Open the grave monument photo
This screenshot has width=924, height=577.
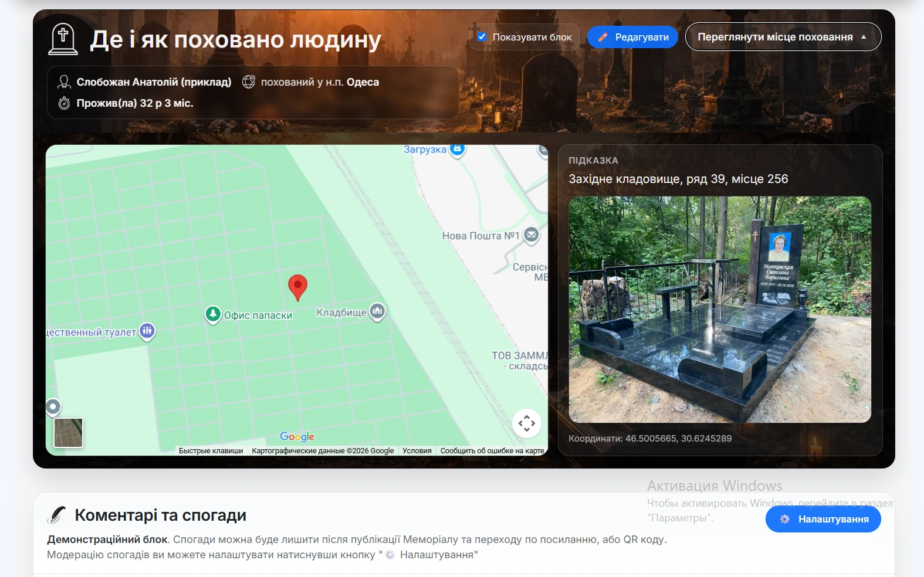[720, 310]
